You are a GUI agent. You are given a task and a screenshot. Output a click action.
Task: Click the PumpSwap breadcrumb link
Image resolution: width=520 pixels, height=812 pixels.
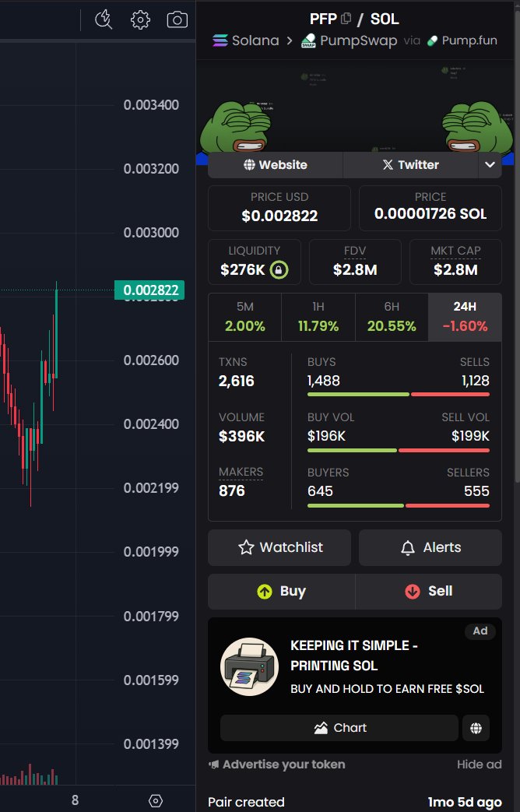[x=349, y=40]
